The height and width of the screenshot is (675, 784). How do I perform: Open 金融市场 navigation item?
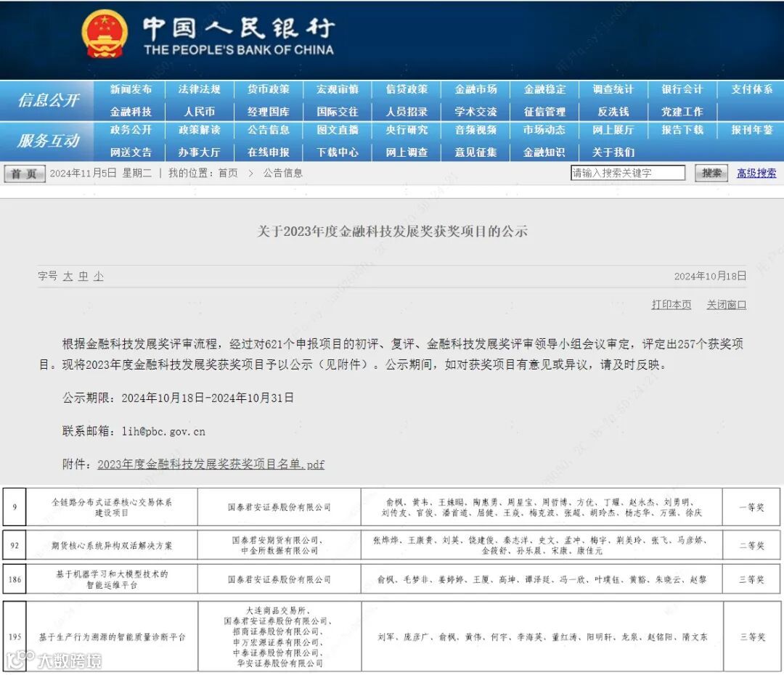tap(475, 89)
